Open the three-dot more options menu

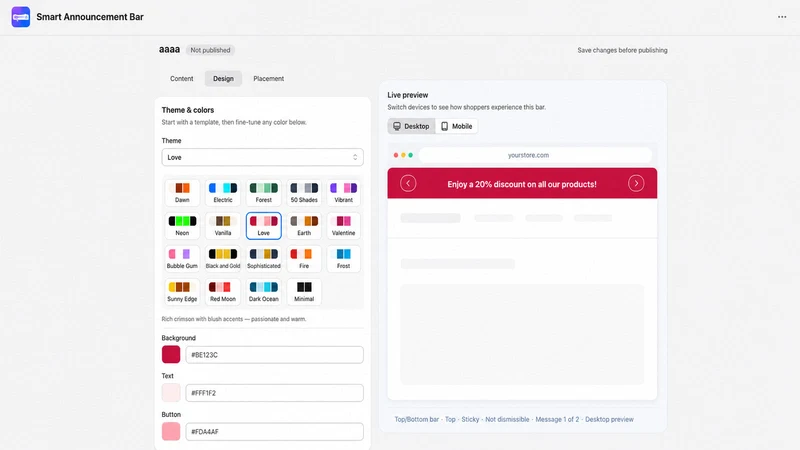pyautogui.click(x=782, y=17)
